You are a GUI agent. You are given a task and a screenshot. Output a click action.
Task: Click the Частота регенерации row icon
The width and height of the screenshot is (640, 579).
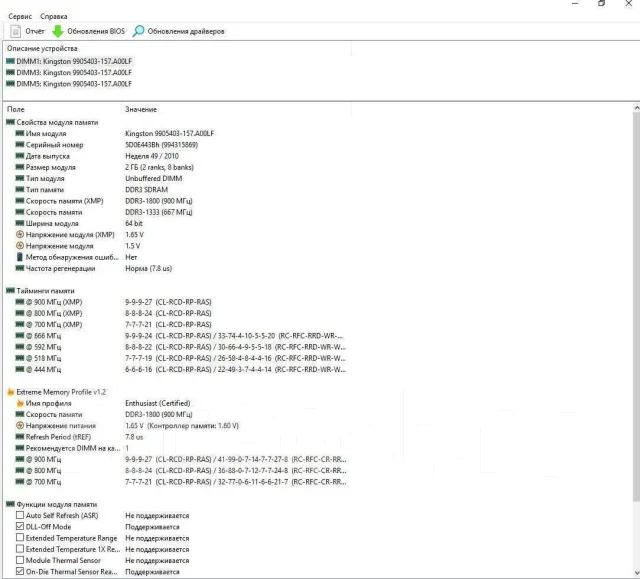point(20,268)
